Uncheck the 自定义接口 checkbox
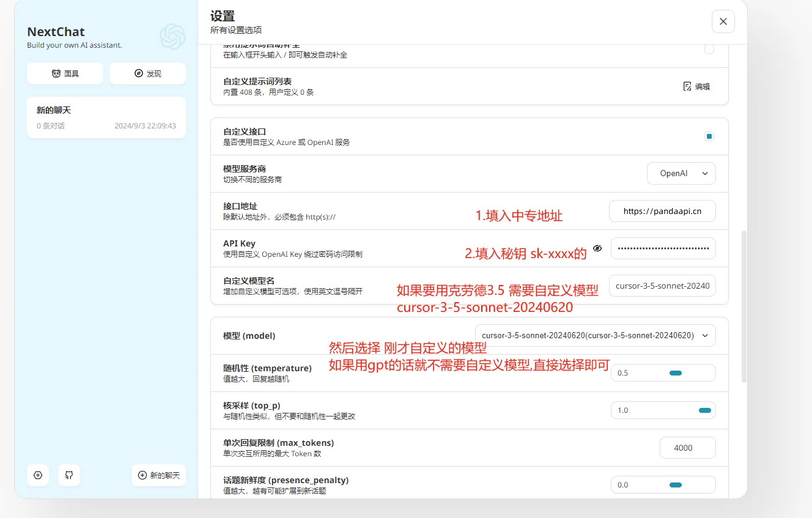Viewport: 812px width, 518px height. click(x=709, y=136)
